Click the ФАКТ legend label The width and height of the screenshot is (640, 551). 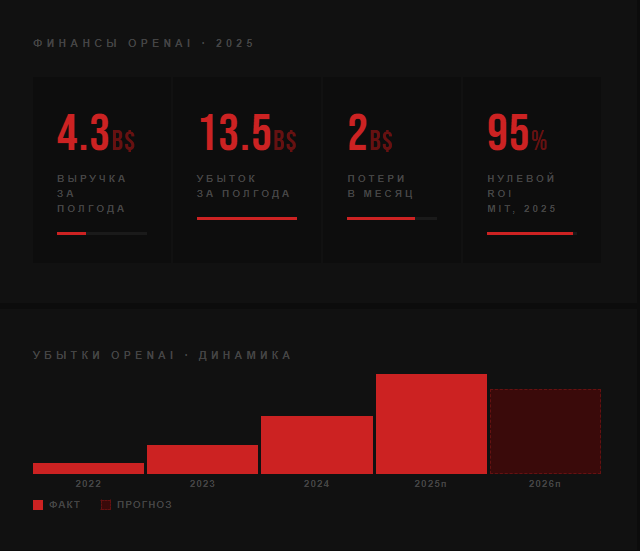click(64, 505)
